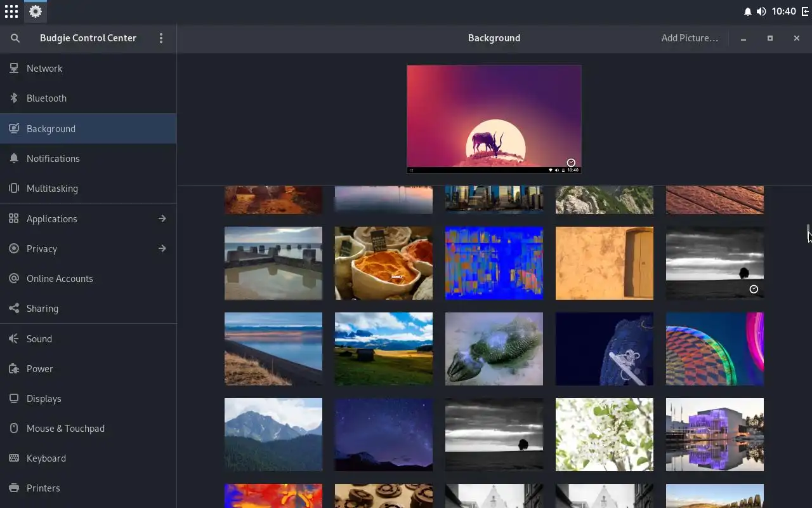Click the Background sidebar icon
This screenshot has height=508, width=812.
coord(14,128)
